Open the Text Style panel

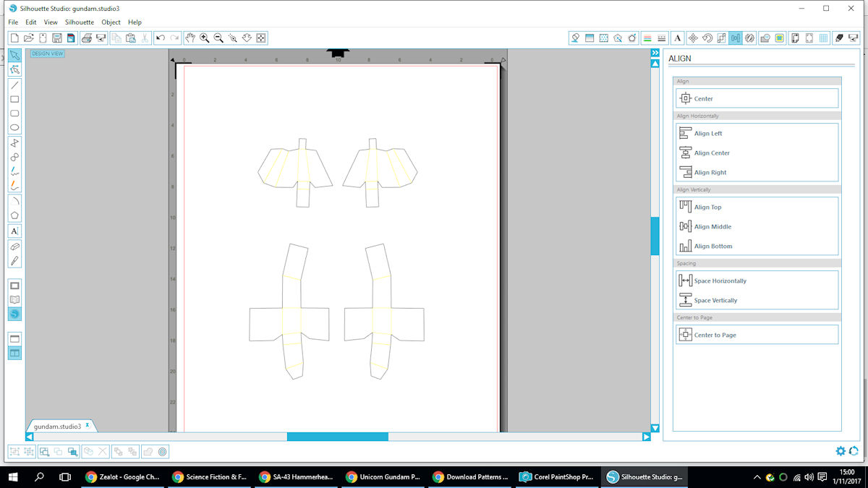678,38
